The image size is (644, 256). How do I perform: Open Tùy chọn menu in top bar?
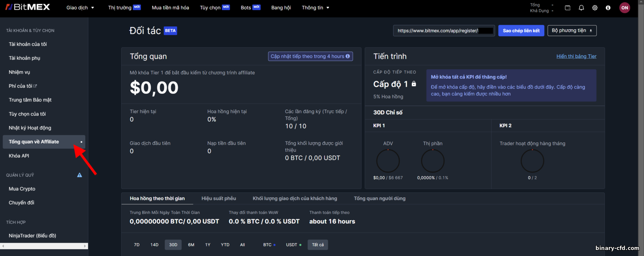click(x=215, y=8)
